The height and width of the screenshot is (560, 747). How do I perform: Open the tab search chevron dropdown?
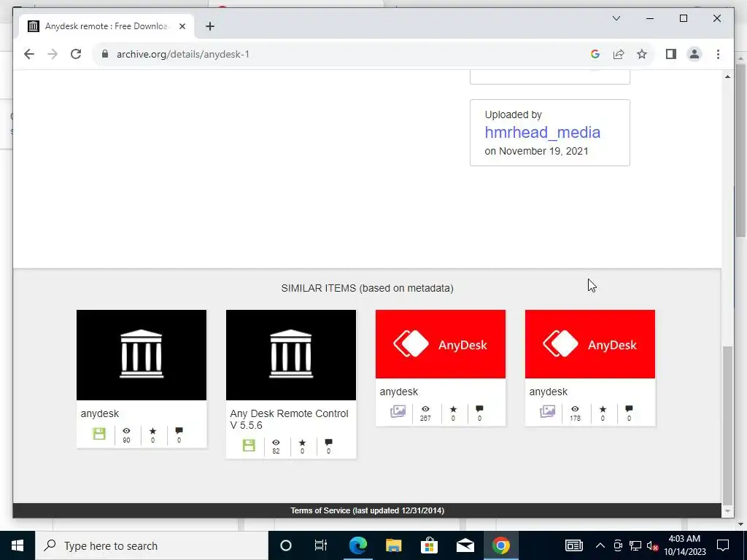[616, 18]
